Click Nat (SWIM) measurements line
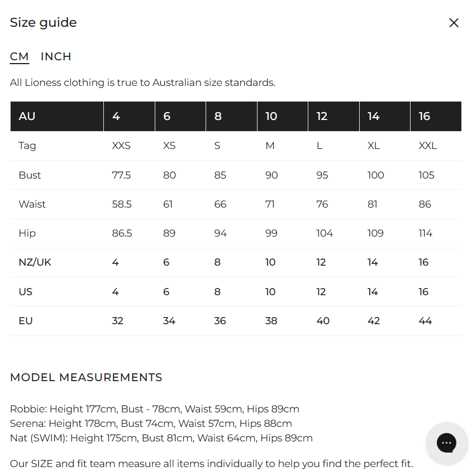The width and height of the screenshot is (472, 476). tap(161, 438)
